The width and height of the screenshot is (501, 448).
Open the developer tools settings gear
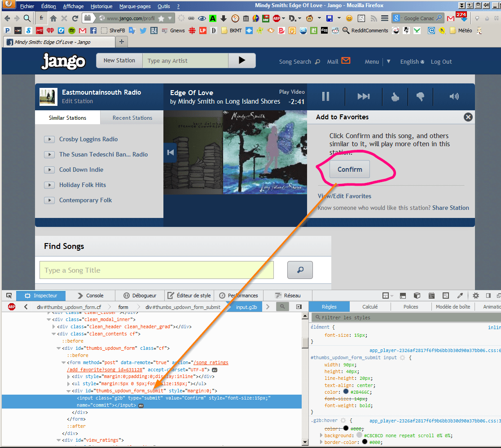pyautogui.click(x=475, y=296)
